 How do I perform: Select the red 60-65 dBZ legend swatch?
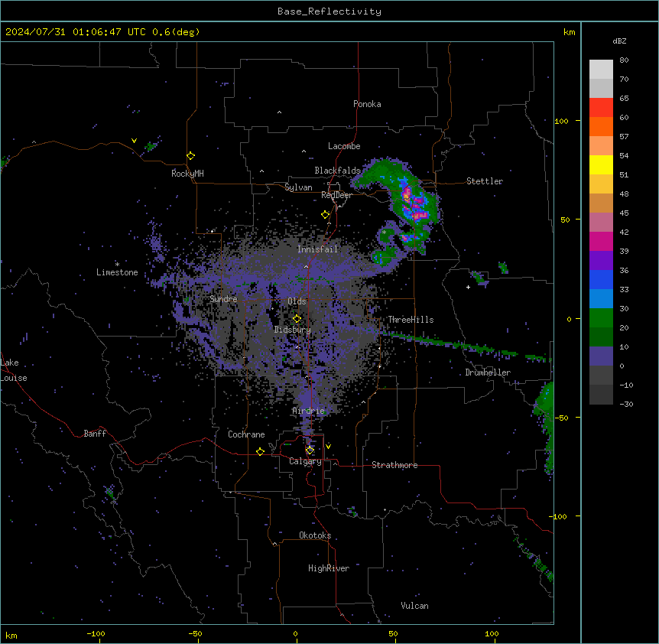pos(601,107)
